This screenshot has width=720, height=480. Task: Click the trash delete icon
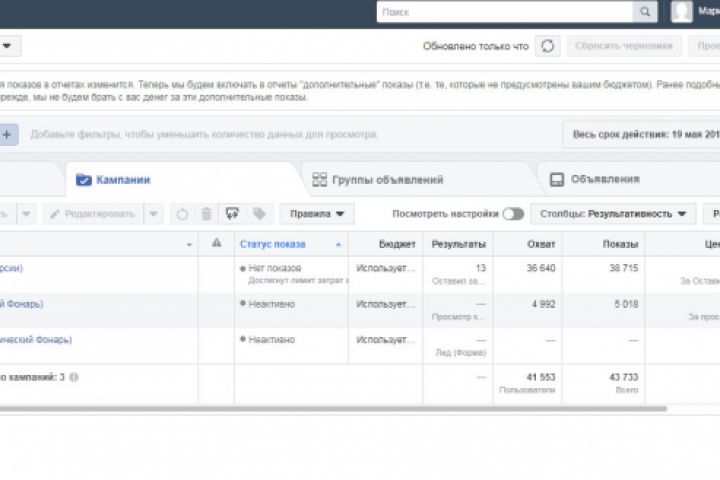point(207,214)
